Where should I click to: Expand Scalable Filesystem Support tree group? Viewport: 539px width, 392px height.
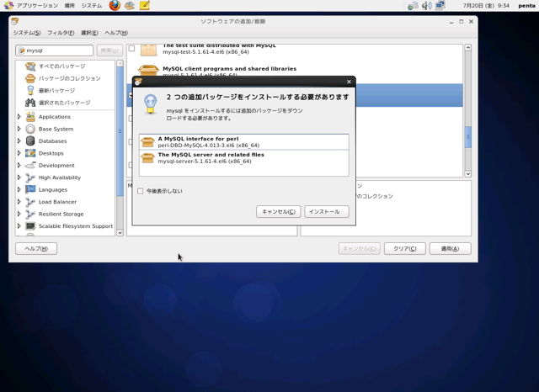point(19,226)
